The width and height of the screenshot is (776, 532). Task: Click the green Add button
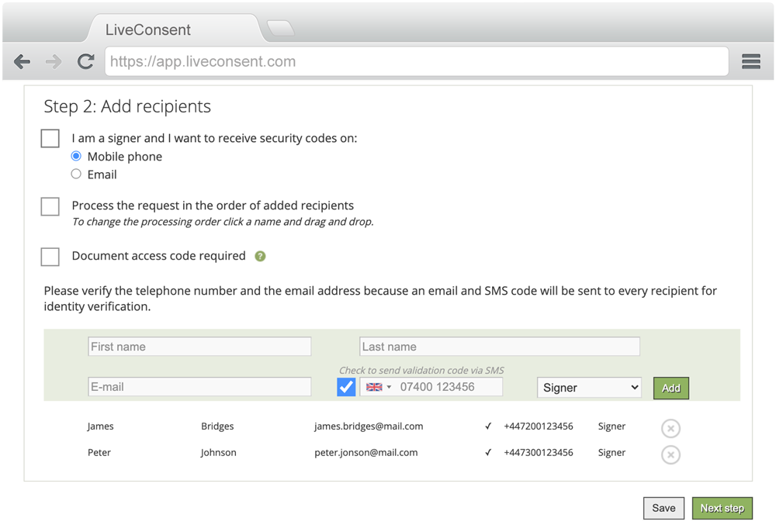coord(670,388)
